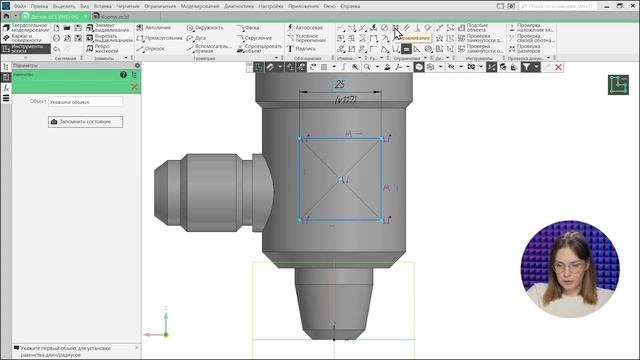Click the Cut extrude tool
This screenshot has height=360, width=640.
109,38
